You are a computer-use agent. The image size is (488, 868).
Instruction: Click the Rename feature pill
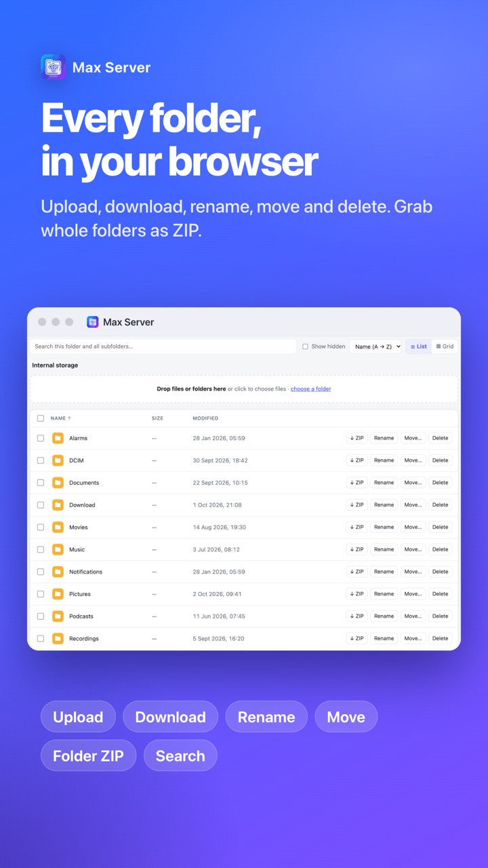pyautogui.click(x=266, y=717)
